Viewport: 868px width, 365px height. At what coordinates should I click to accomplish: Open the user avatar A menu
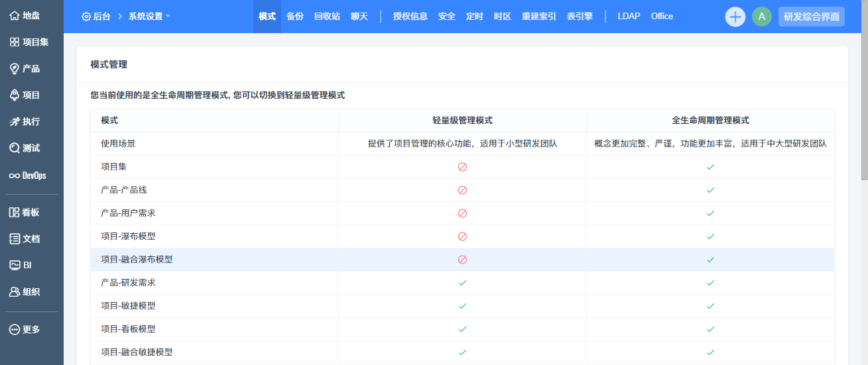[x=762, y=17]
